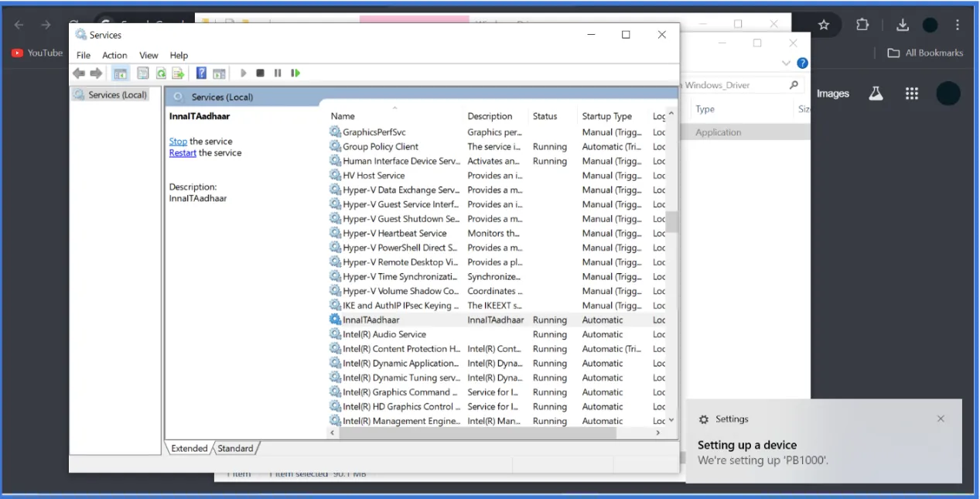Toggle the Show/Hide Action Pane toolbar icon
Screen dimensions: 980x499
click(x=219, y=73)
